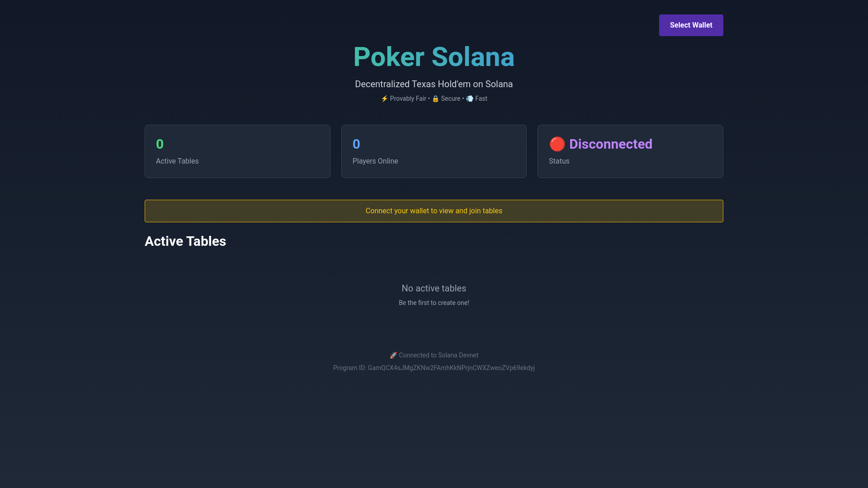Image resolution: width=868 pixels, height=488 pixels.
Task: Click the purple Disconnected status text
Action: 610,144
